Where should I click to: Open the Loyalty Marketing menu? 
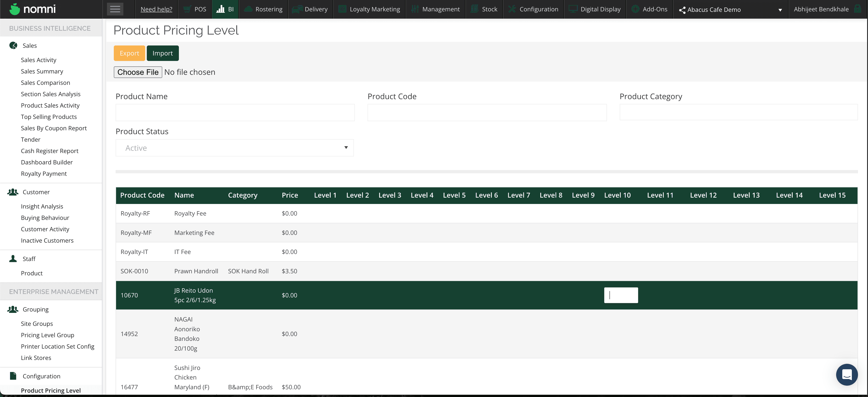[x=369, y=9]
